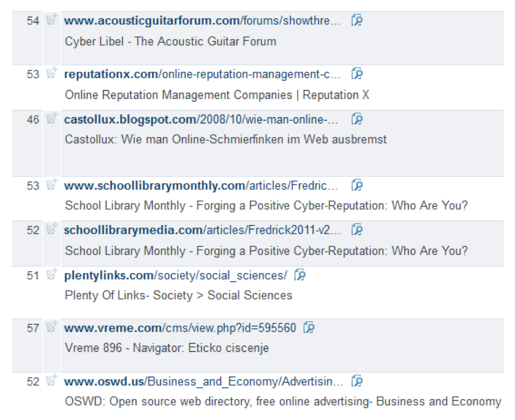Image resolution: width=515 pixels, height=420 pixels.
Task: Click the tag icon on the plentylinks.com row
Action: (x=50, y=274)
